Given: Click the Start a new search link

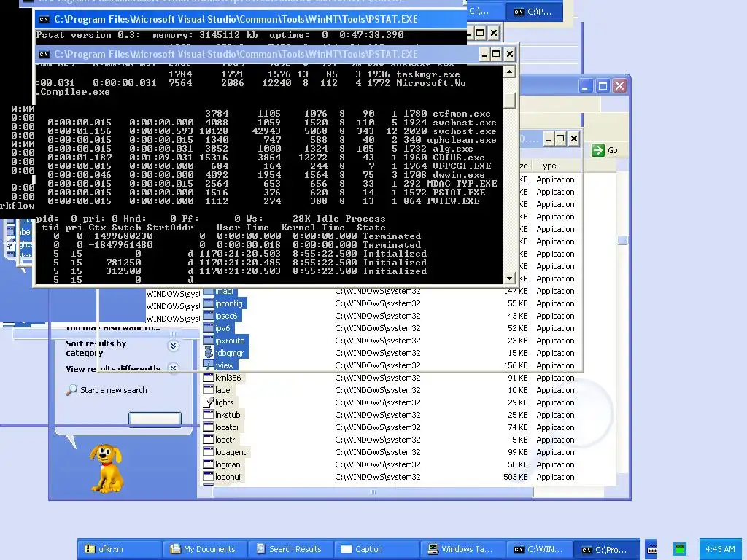Looking at the screenshot, I should coord(113,390).
